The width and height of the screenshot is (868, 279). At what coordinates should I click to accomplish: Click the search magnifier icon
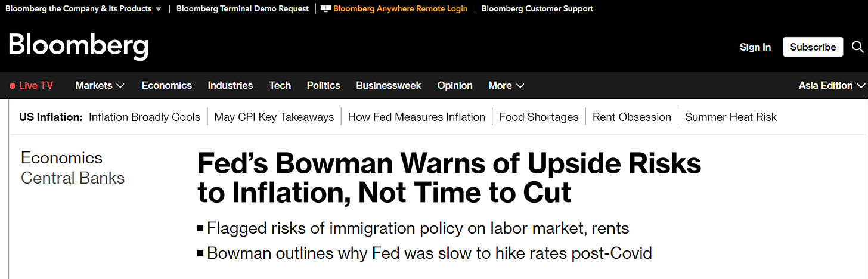[x=857, y=46]
